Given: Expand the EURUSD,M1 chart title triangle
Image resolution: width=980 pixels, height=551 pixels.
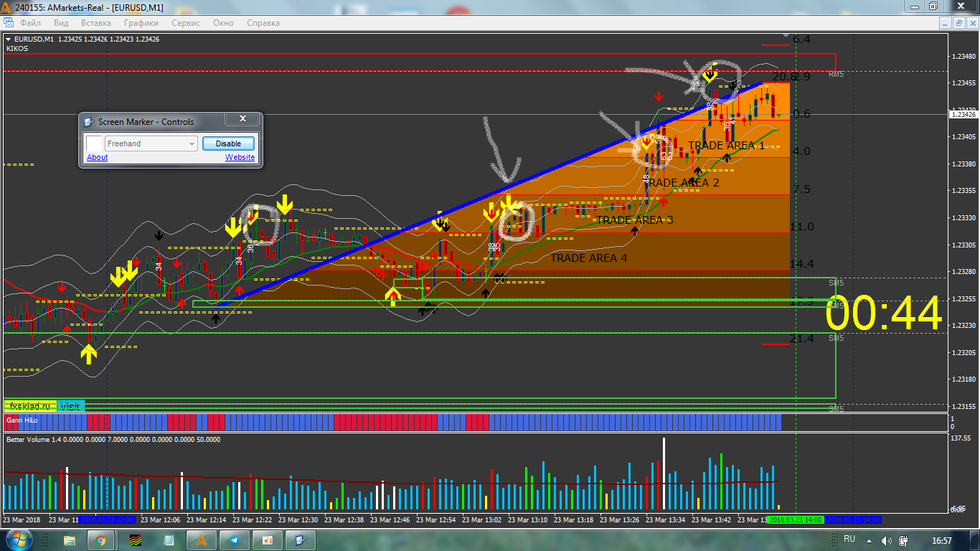Looking at the screenshot, I should click(x=8, y=39).
